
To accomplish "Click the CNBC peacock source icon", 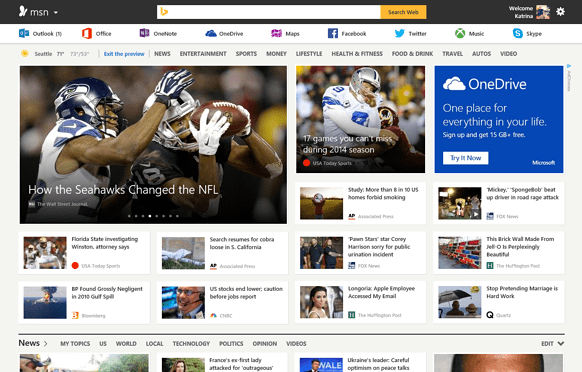I will pos(213,316).
